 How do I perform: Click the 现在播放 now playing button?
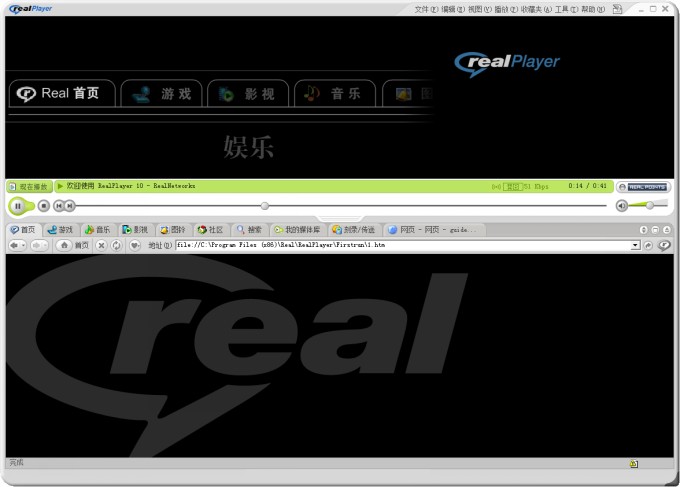coord(29,187)
